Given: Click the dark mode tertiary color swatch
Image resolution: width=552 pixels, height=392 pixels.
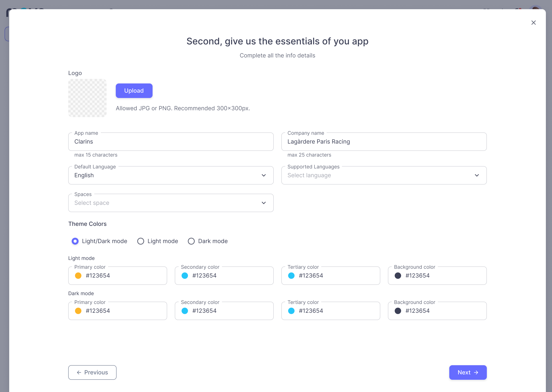Looking at the screenshot, I should pyautogui.click(x=291, y=311).
